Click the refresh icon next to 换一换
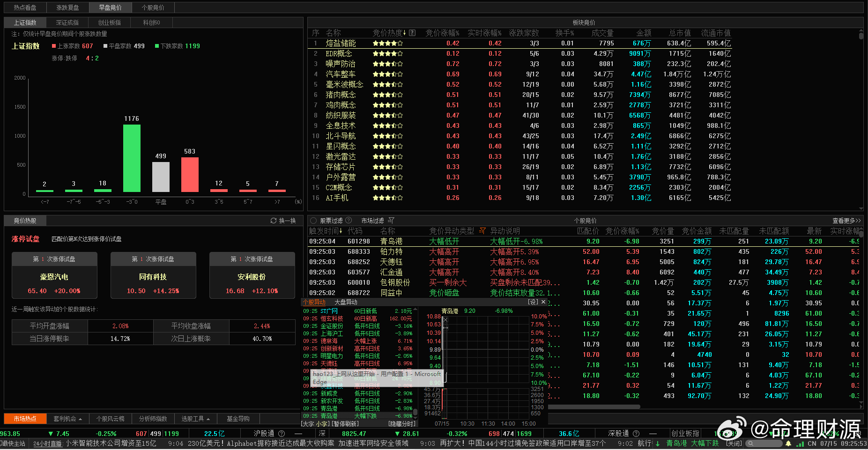 (274, 221)
